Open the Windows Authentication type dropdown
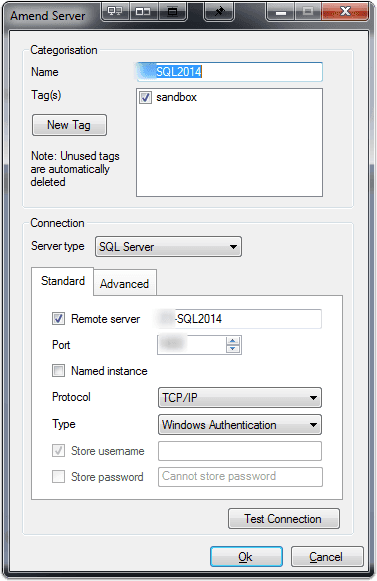The height and width of the screenshot is (581, 377). click(x=240, y=425)
